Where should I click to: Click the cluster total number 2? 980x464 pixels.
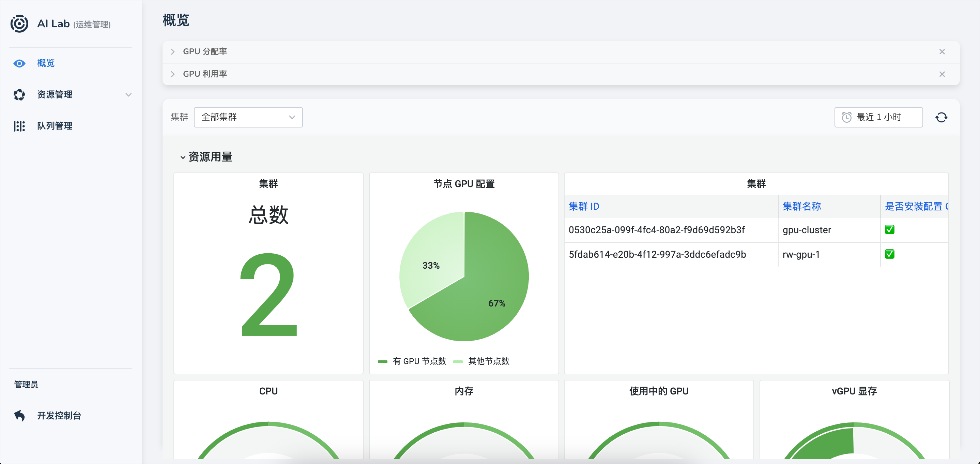tap(269, 295)
